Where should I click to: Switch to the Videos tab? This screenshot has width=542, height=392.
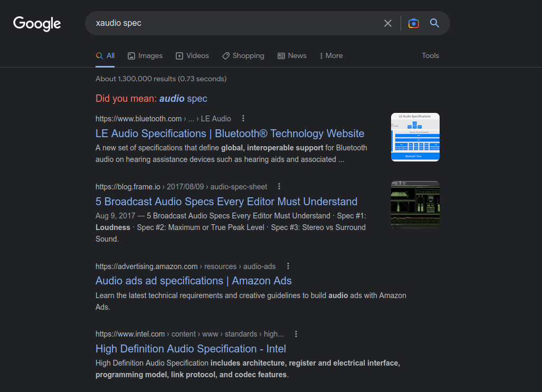[x=192, y=55]
